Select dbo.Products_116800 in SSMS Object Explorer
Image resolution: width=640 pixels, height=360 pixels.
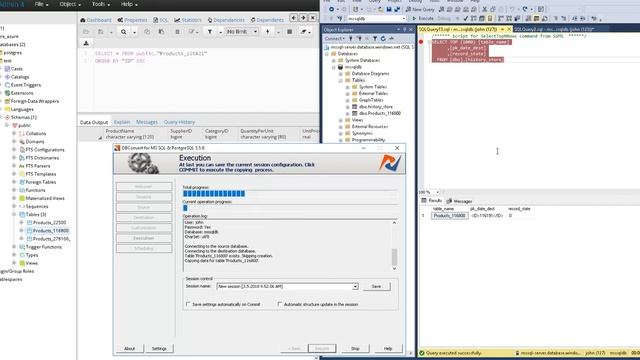click(380, 113)
